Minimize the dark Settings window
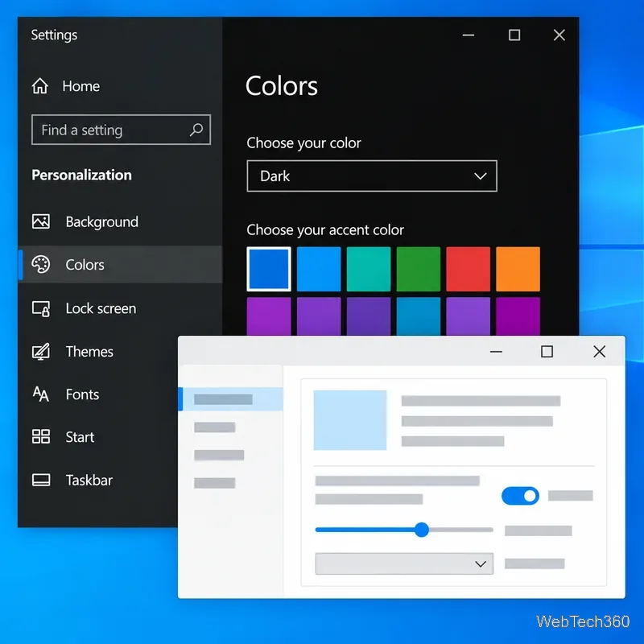Viewport: 644px width, 644px height. pos(469,35)
